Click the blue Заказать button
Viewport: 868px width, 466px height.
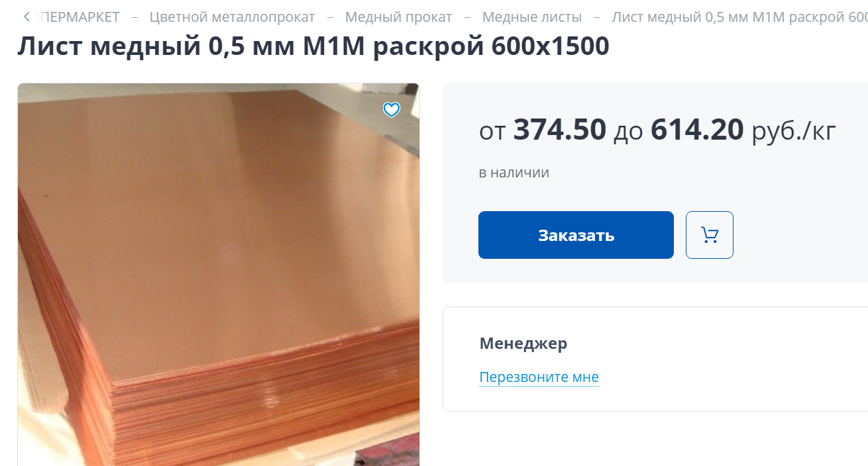[x=576, y=235]
